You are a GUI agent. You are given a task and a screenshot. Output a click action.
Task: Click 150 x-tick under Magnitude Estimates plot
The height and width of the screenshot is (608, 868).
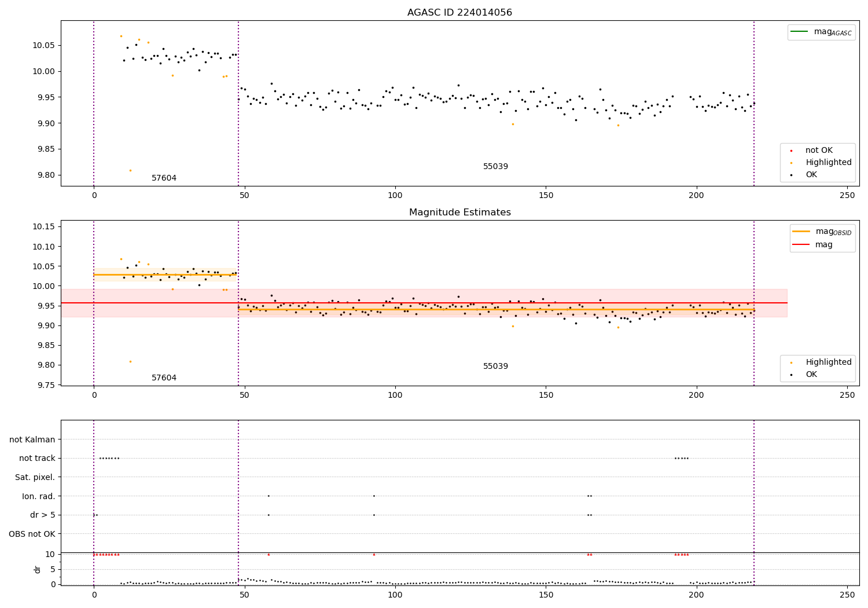coord(546,395)
